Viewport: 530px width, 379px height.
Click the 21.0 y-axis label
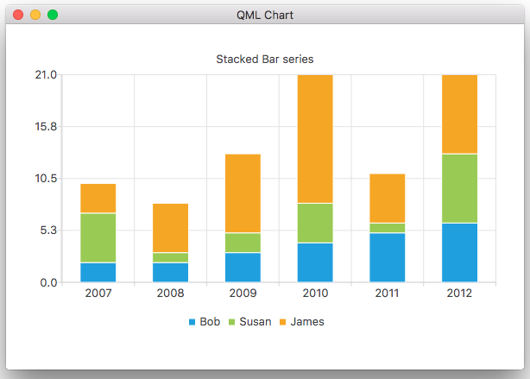coord(46,75)
